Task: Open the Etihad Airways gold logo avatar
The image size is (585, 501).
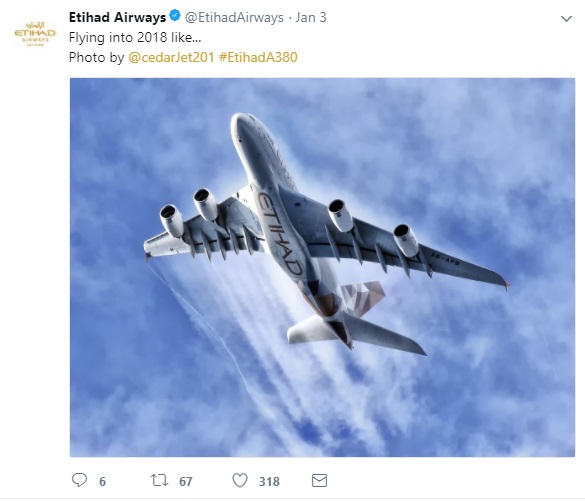Action: (35, 34)
